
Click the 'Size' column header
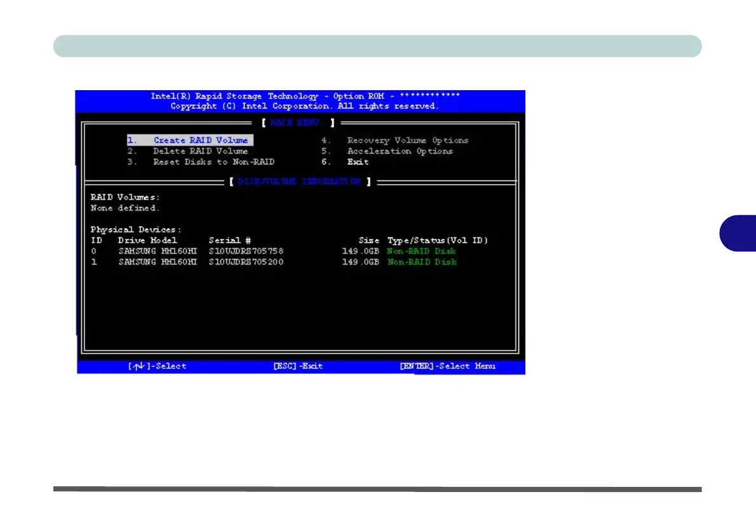[369, 240]
